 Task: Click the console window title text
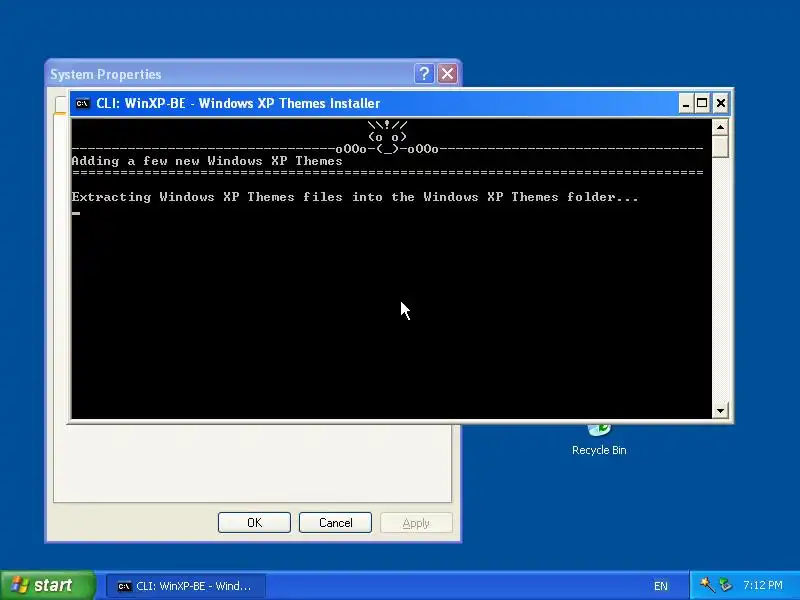coord(238,104)
